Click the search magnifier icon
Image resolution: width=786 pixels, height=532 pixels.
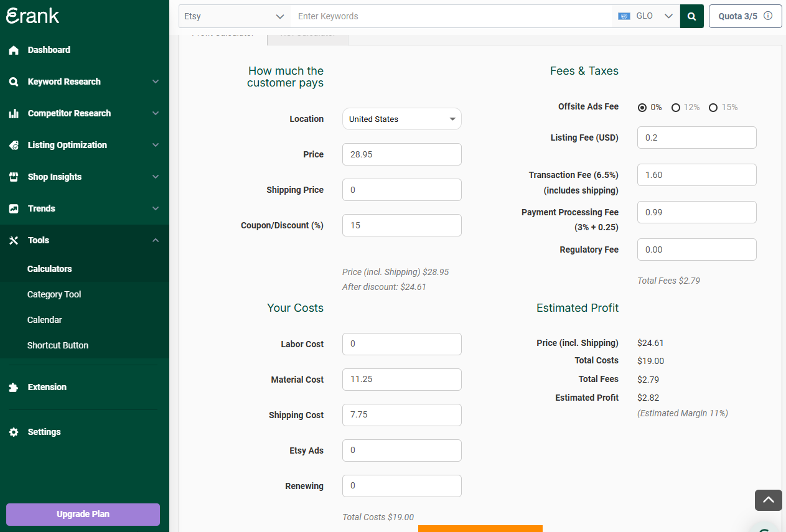pyautogui.click(x=691, y=16)
